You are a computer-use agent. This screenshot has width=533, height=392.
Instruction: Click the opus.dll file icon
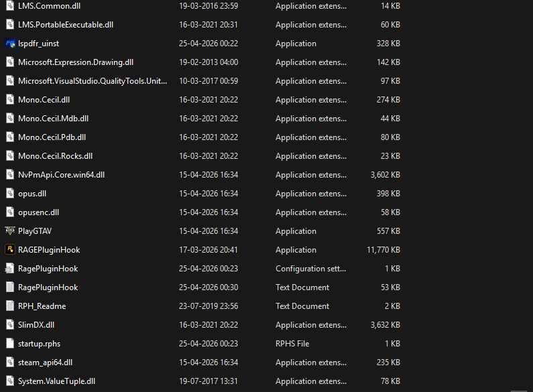[10, 194]
